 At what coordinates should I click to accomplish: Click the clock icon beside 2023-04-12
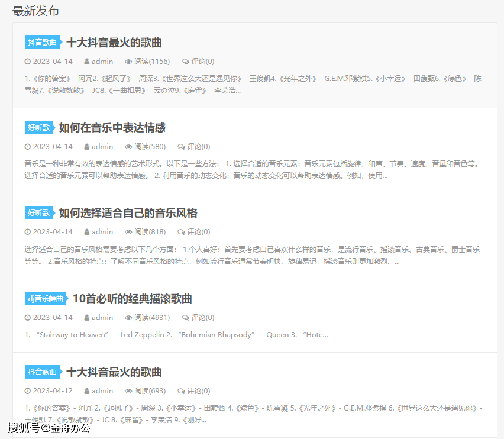[28, 391]
